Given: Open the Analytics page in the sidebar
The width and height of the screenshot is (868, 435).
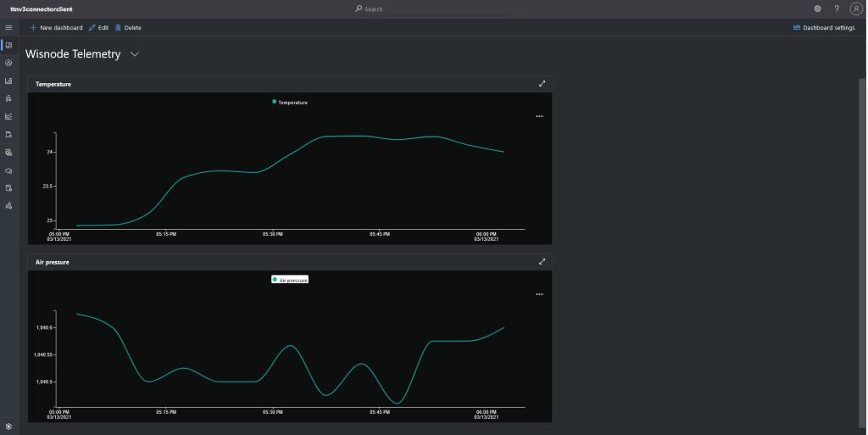Looking at the screenshot, I should point(8,116).
